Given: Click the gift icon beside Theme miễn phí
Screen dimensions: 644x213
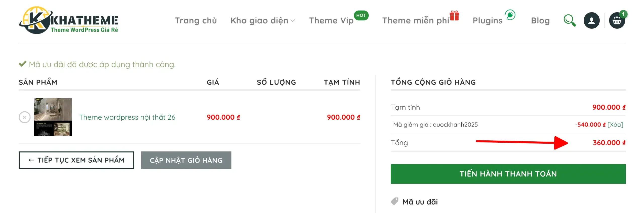Looking at the screenshot, I should point(454,16).
